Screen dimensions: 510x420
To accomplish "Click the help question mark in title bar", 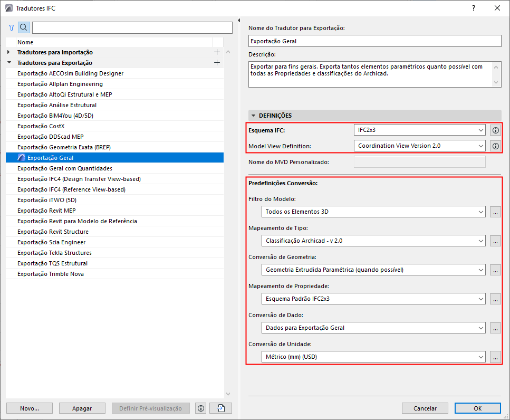I will click(474, 8).
